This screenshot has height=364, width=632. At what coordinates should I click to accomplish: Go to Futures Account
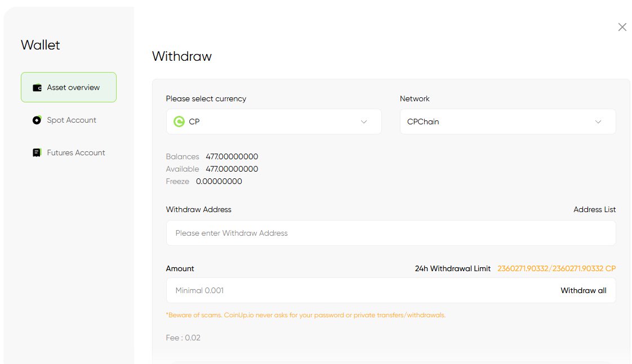tap(69, 152)
